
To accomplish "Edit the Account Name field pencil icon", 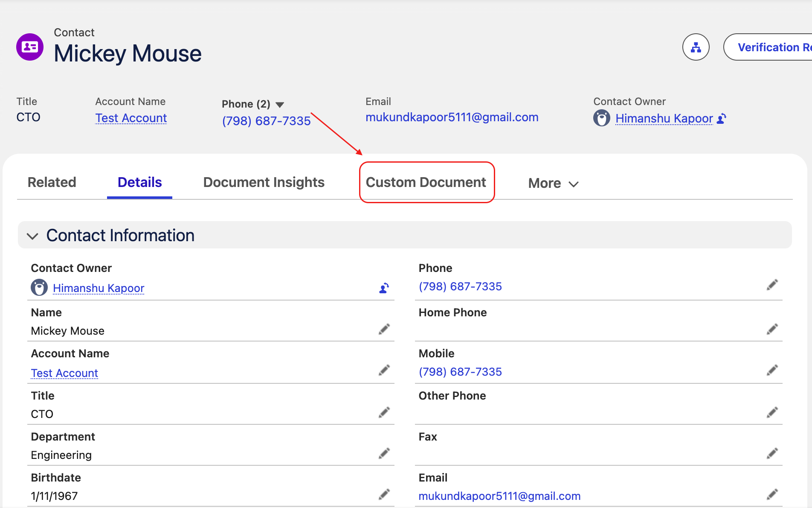I will pos(384,370).
